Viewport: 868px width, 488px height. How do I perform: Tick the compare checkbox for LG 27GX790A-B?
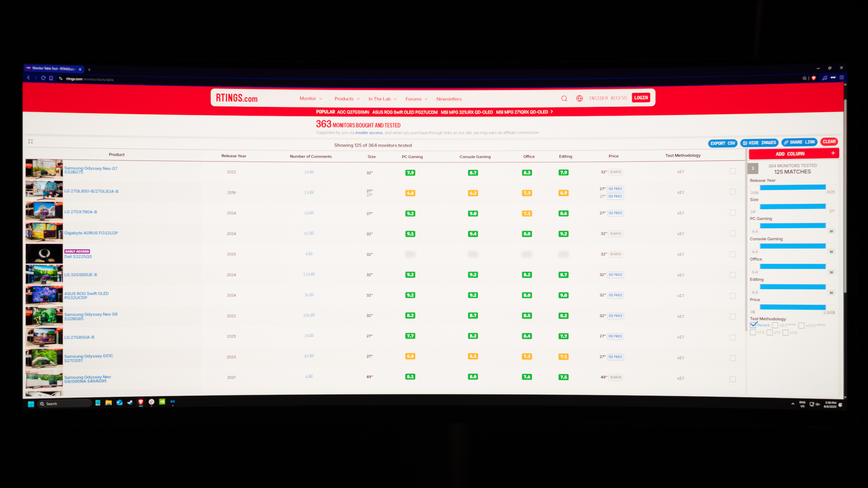click(732, 213)
